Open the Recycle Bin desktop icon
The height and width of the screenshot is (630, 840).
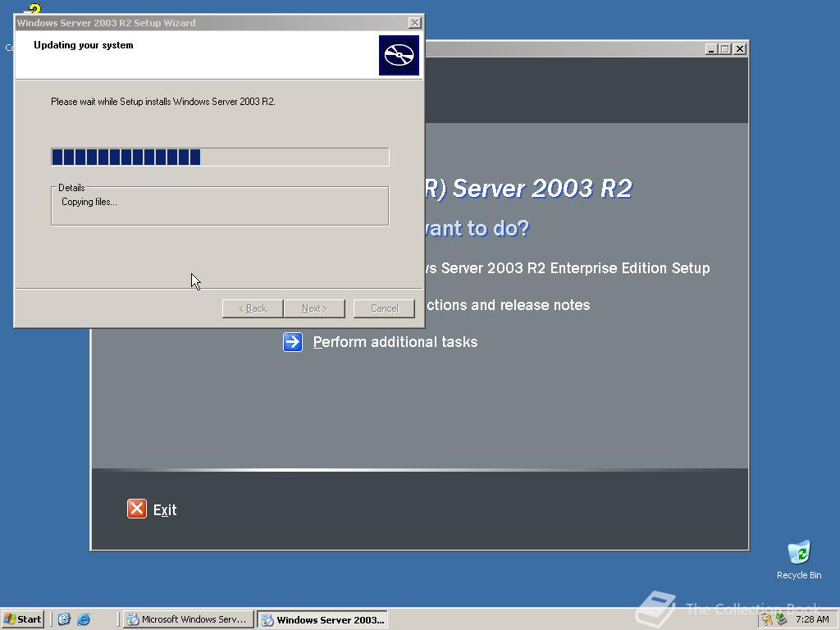[799, 560]
